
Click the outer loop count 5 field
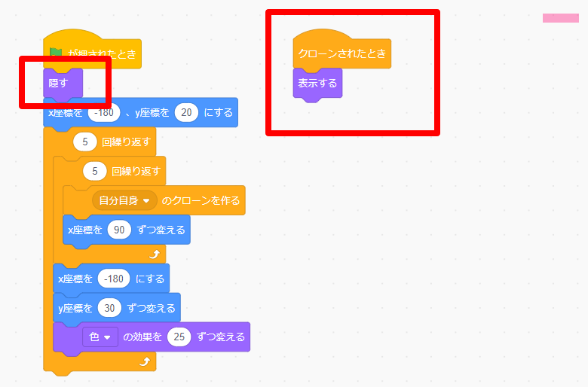85,142
